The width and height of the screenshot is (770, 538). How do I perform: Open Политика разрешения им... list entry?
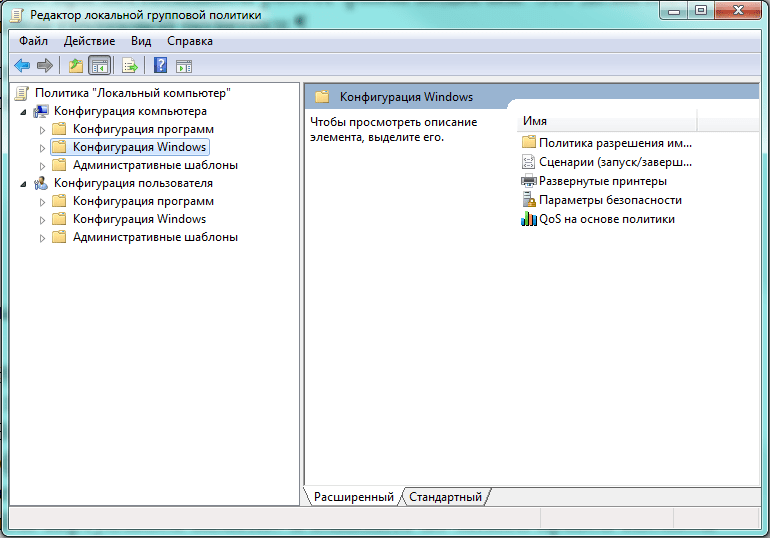(x=615, y=143)
